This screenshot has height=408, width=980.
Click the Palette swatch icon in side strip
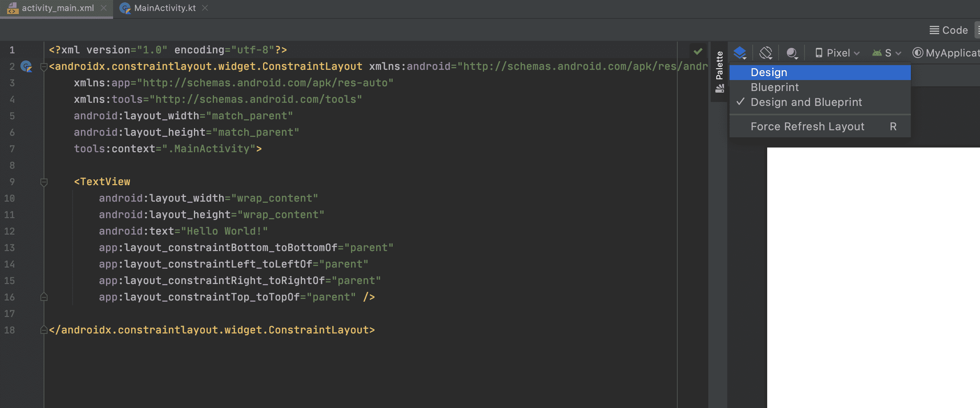[x=719, y=89]
